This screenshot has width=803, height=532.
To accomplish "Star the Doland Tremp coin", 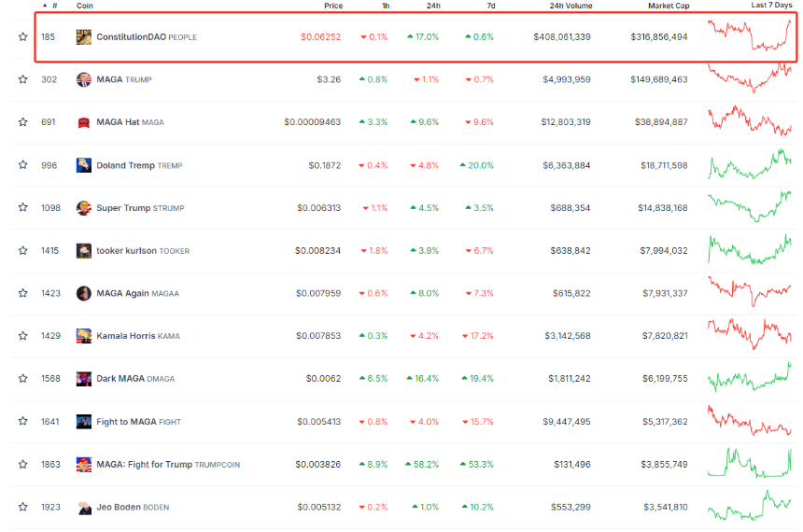I will pyautogui.click(x=22, y=165).
